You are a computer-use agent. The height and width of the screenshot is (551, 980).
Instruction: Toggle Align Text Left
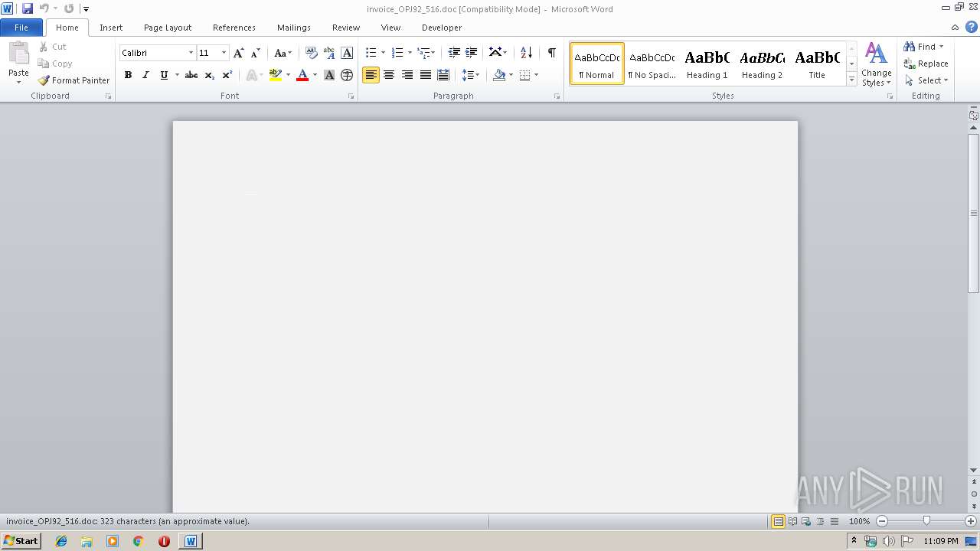tap(371, 75)
